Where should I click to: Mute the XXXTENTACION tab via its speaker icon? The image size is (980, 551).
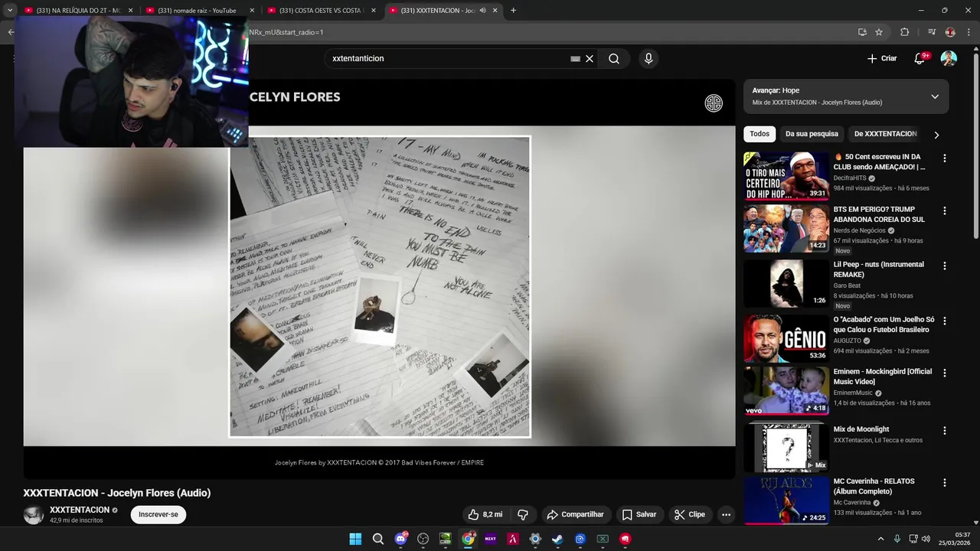(x=482, y=10)
